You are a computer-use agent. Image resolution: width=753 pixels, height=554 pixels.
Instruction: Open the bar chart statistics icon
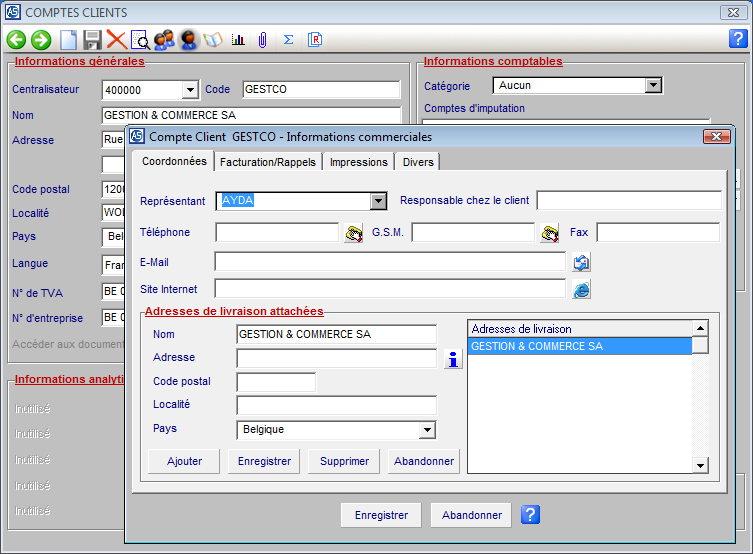click(238, 40)
